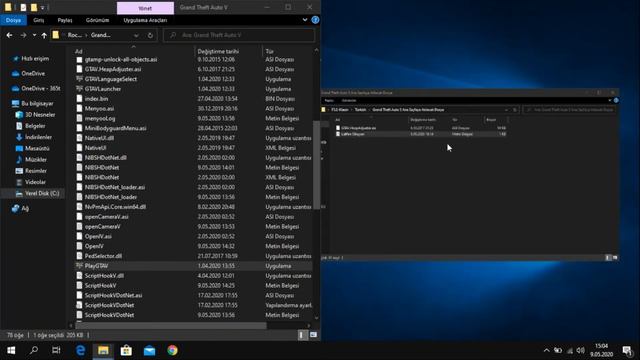Expand ribbon in the second Explorer window

pyautogui.click(x=610, y=100)
